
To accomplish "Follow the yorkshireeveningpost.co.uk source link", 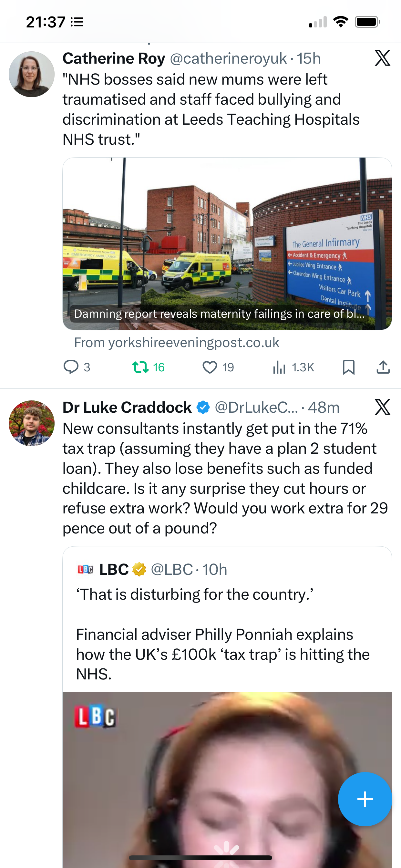I will (x=177, y=343).
